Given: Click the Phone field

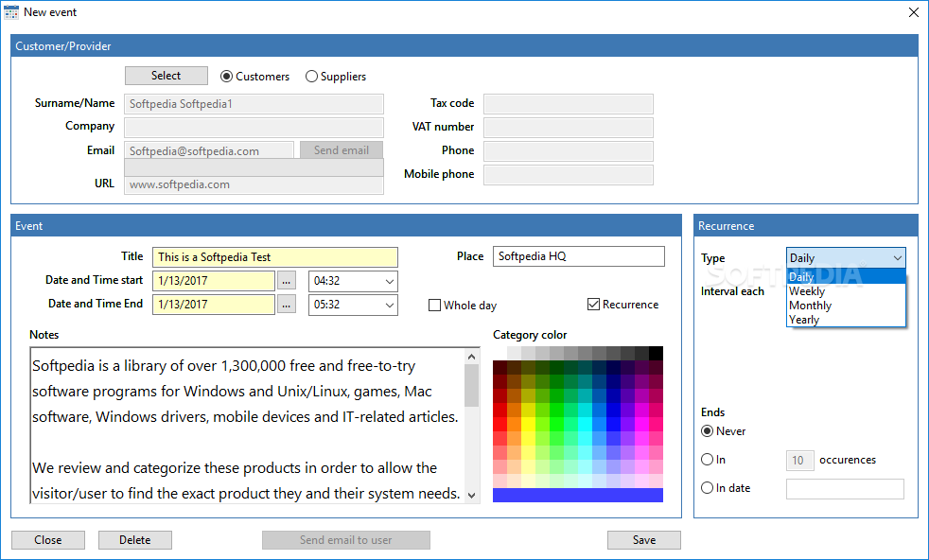Looking at the screenshot, I should (x=569, y=151).
